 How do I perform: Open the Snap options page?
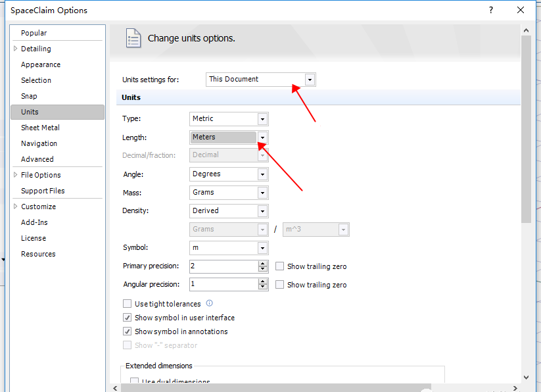[29, 96]
